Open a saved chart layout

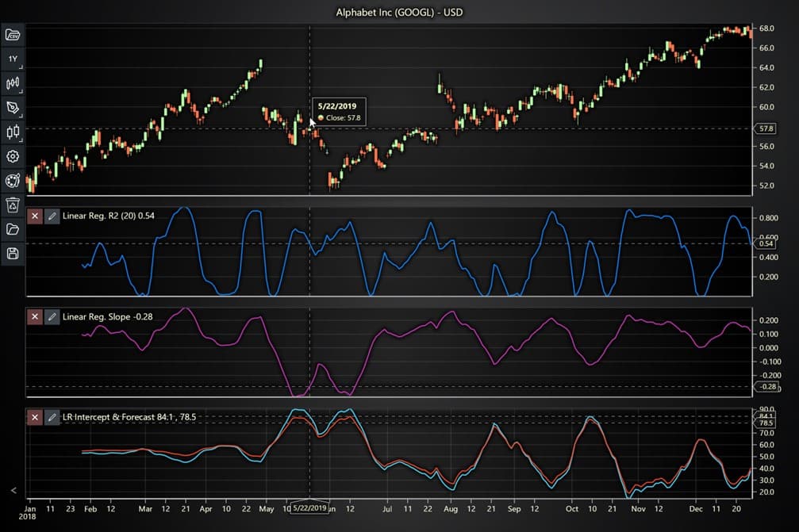click(12, 229)
